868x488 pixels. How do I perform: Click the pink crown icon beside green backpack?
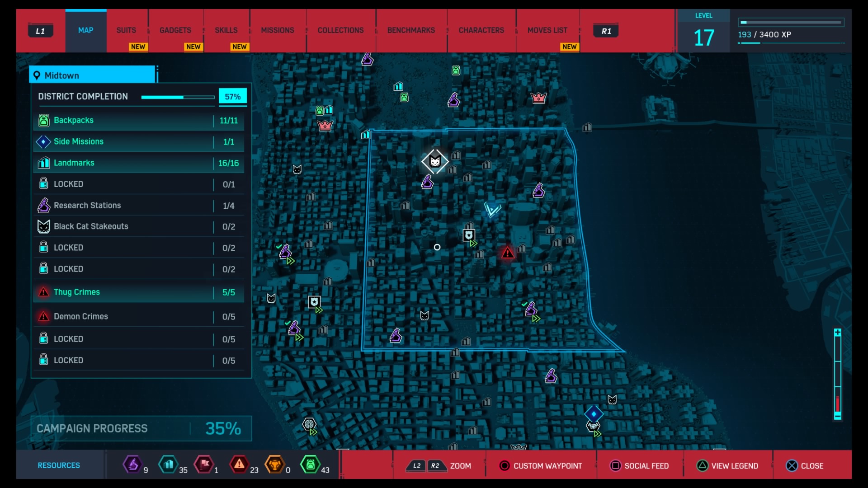coord(325,125)
